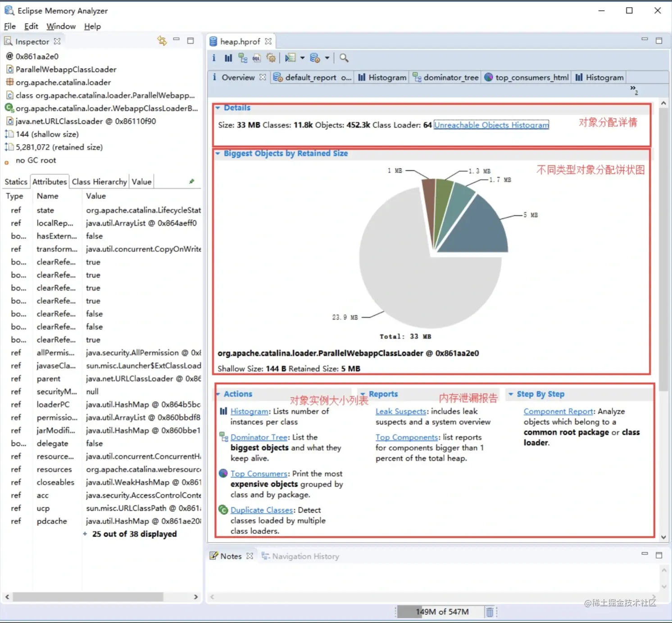The width and height of the screenshot is (672, 623).
Task: Open the Edit menu
Action: (31, 26)
